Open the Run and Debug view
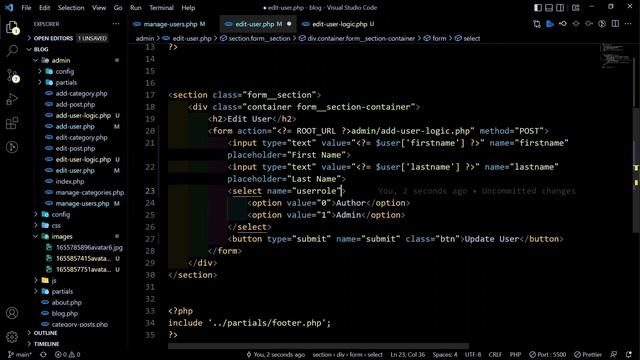 point(12,99)
